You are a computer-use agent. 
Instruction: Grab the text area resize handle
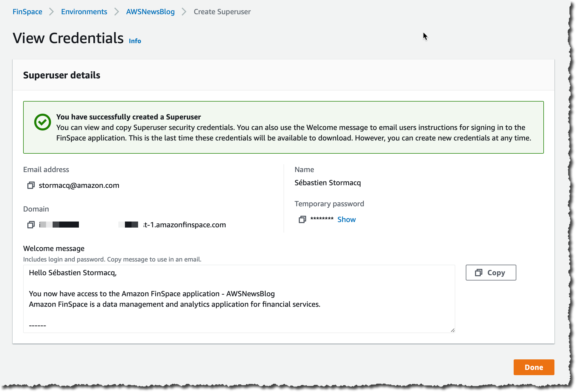point(452,330)
